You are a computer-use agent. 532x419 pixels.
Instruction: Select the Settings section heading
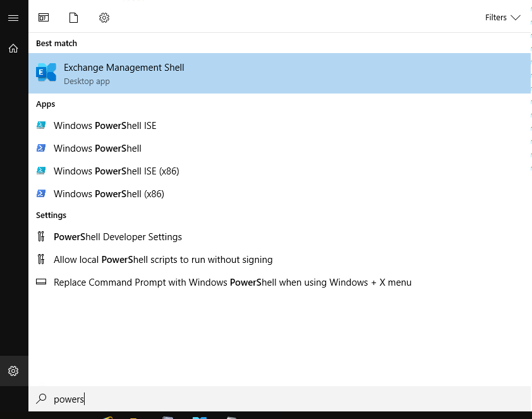[x=51, y=216]
